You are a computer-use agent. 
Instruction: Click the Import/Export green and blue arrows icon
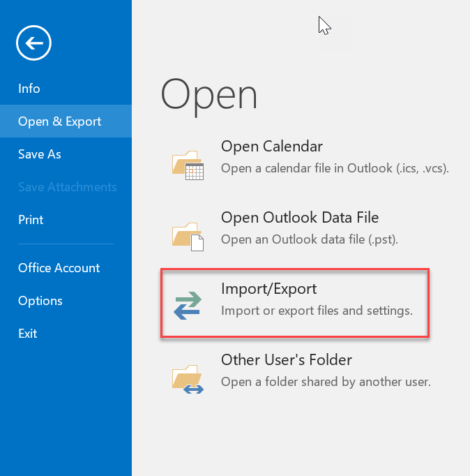(187, 305)
